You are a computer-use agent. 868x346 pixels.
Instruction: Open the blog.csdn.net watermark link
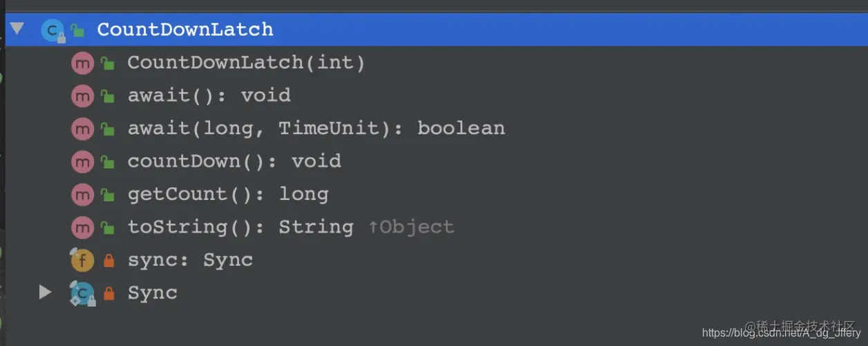click(x=781, y=333)
